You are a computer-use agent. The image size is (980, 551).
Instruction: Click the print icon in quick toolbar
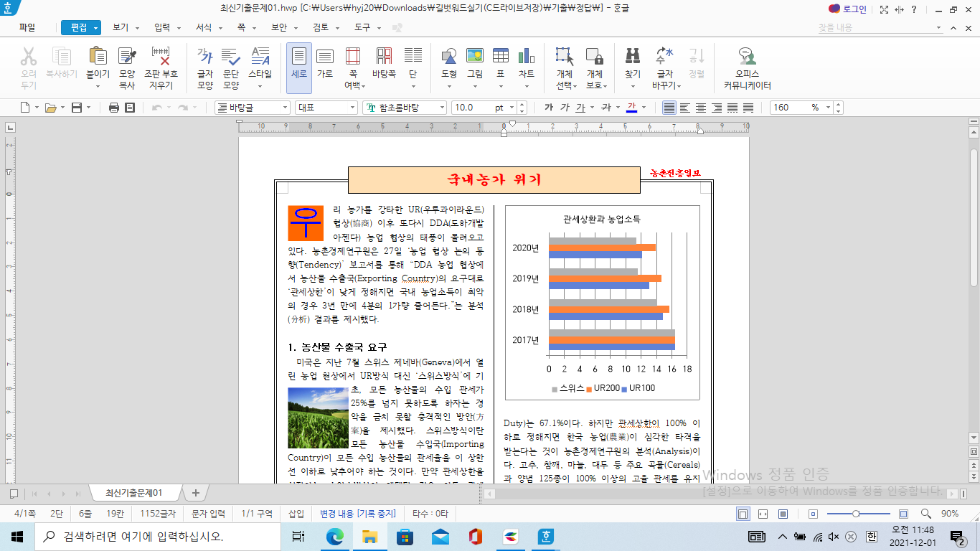pos(114,108)
